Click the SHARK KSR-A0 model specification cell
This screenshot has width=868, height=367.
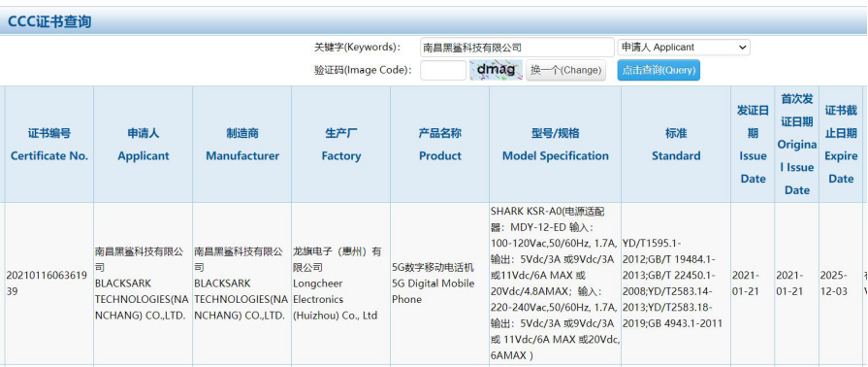pos(556,284)
